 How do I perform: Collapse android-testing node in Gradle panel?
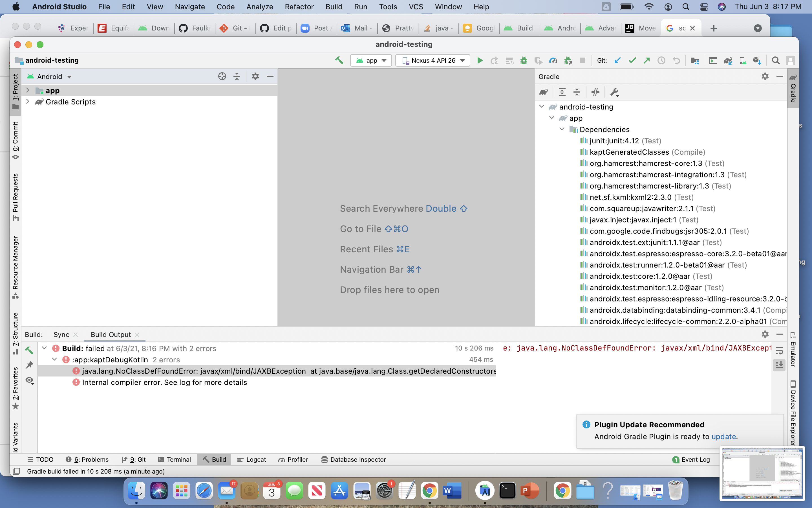click(x=542, y=106)
